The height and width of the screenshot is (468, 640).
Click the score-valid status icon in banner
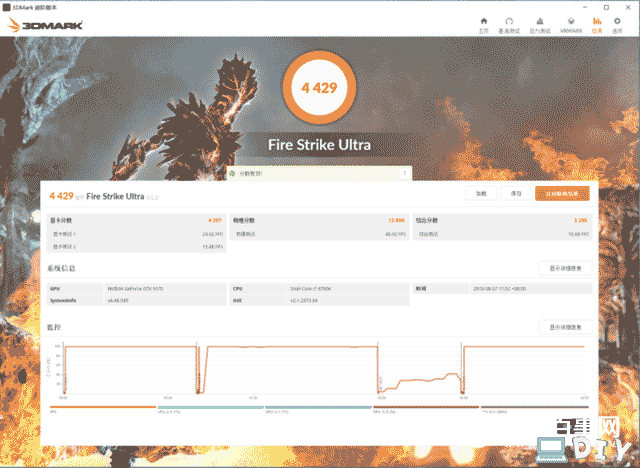[232, 173]
